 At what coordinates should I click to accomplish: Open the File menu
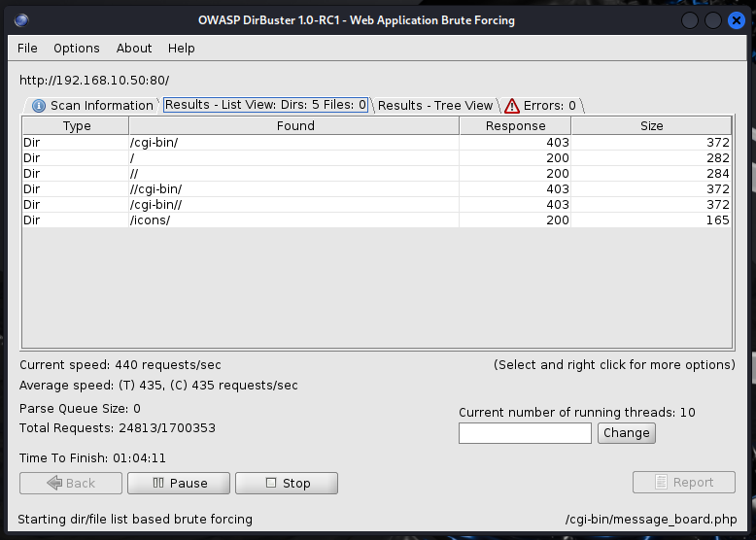[x=27, y=49]
